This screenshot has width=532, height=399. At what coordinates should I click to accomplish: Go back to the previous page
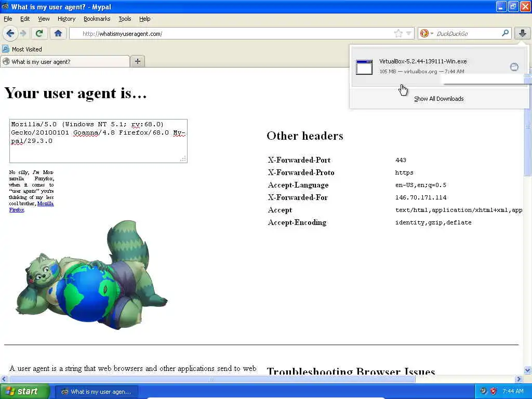(x=10, y=33)
